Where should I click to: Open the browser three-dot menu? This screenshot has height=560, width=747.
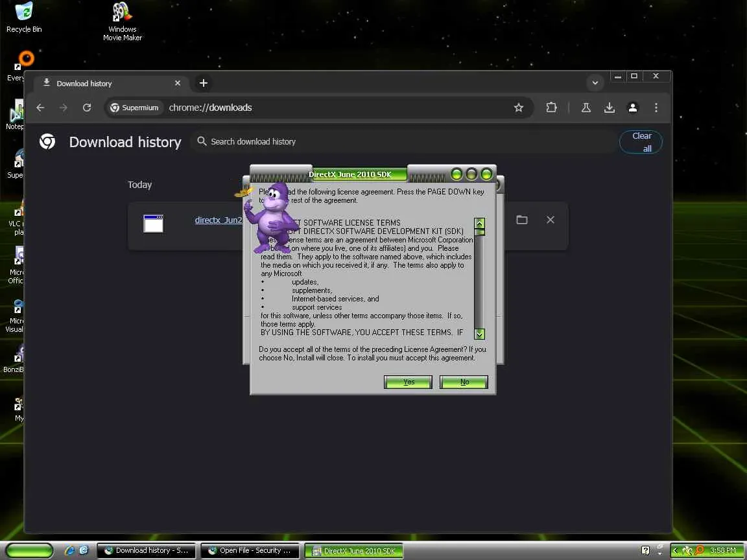pyautogui.click(x=656, y=108)
